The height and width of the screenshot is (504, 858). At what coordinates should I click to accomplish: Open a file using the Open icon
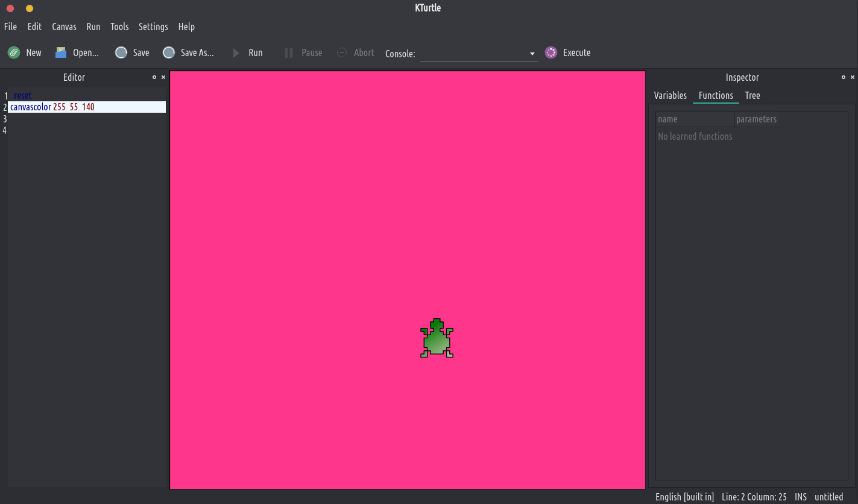tap(60, 52)
